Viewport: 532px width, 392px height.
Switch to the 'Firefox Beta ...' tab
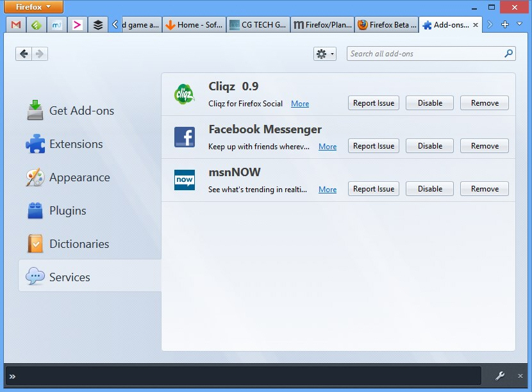click(x=387, y=25)
